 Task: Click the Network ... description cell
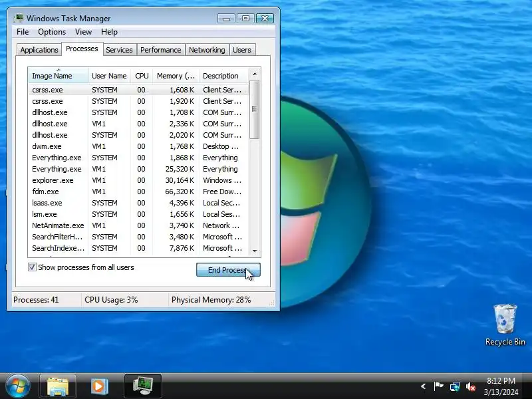click(x=221, y=225)
